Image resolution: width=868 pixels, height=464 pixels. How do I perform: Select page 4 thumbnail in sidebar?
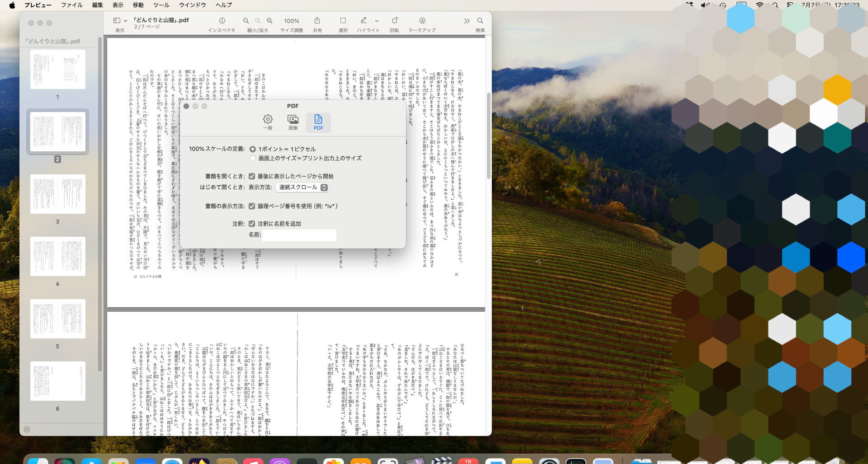pos(58,257)
